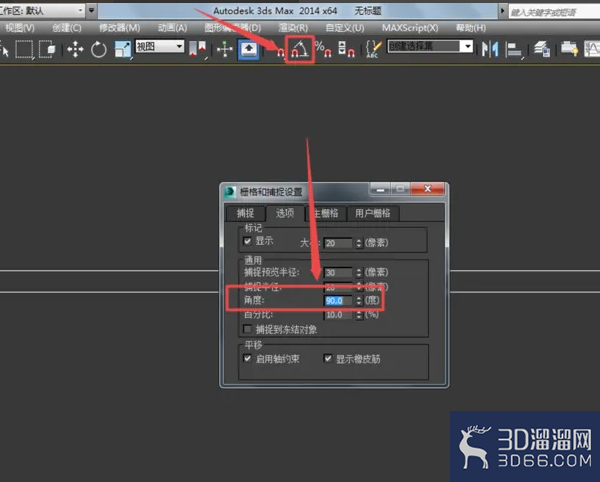Switch to the 主栅格 tab
600x482 pixels.
(x=326, y=213)
